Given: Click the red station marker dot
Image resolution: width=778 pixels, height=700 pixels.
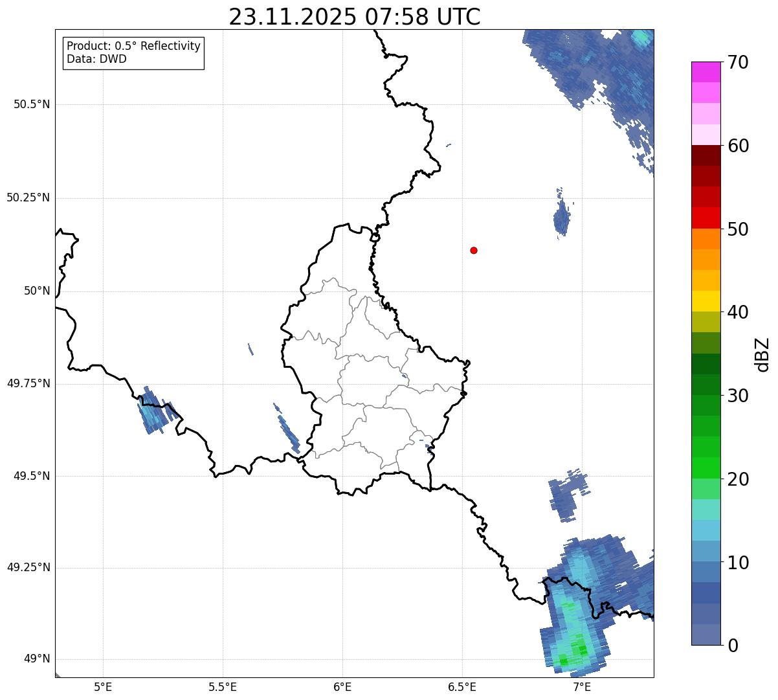Looking at the screenshot, I should [x=474, y=250].
